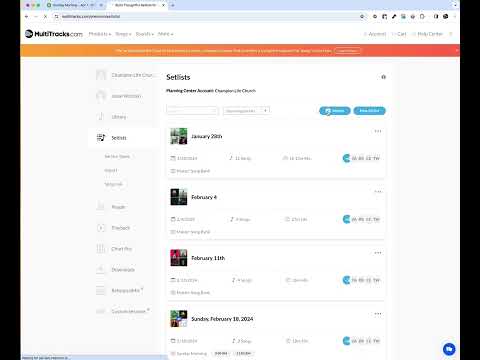
Task: Click the browser back arrow
Action: tap(27, 16)
